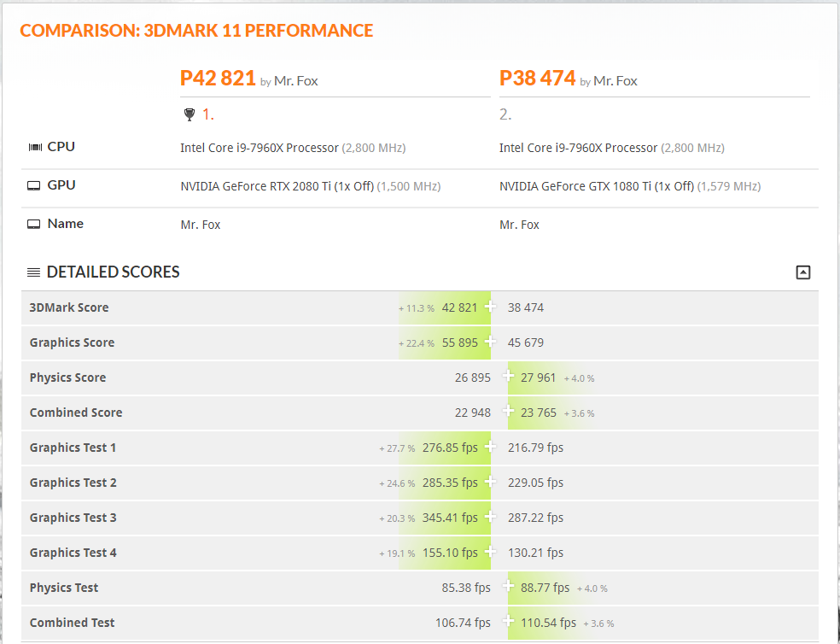
Task: Collapse the Detailed Scores section
Action: [x=802, y=272]
